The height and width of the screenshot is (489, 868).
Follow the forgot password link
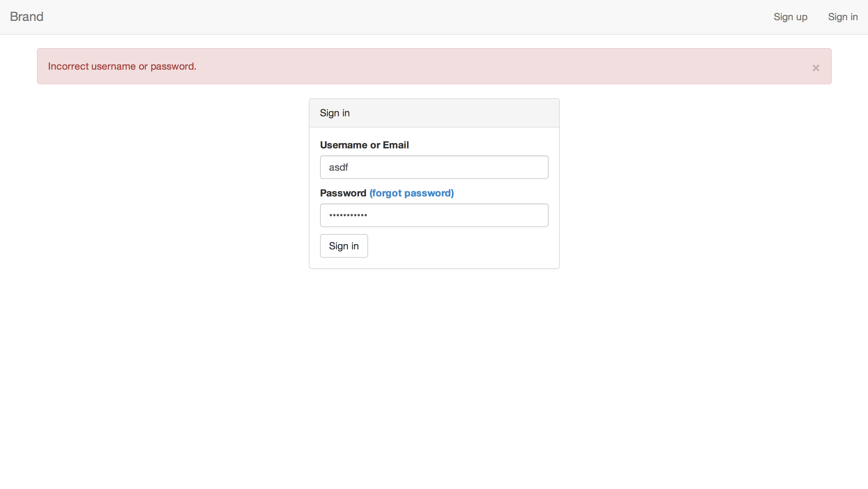pos(411,193)
